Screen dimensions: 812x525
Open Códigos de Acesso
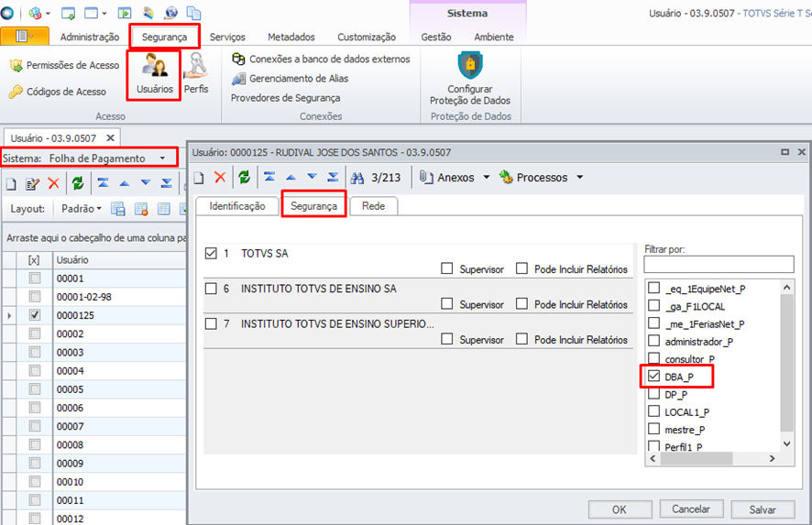click(x=58, y=92)
